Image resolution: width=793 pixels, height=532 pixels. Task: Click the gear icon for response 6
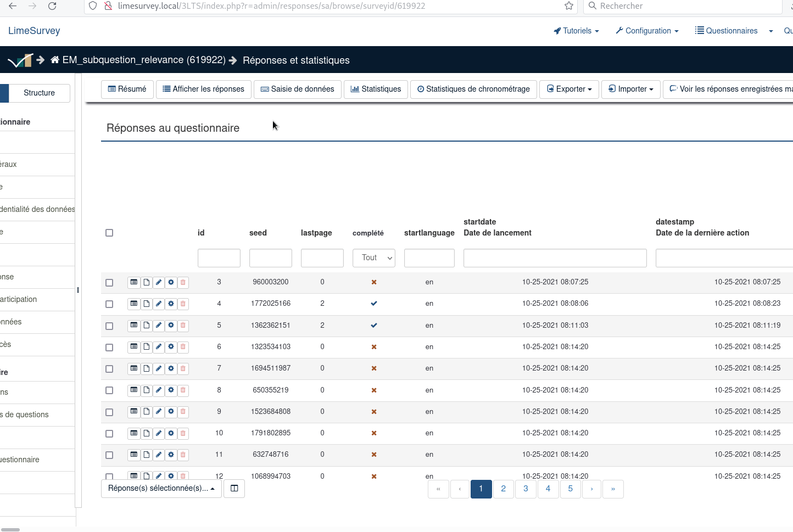pos(171,347)
